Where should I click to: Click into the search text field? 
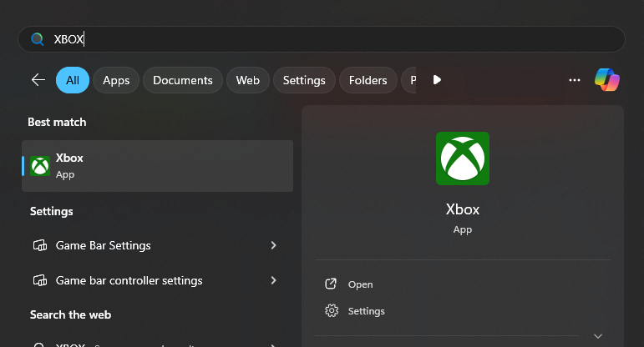[334, 39]
